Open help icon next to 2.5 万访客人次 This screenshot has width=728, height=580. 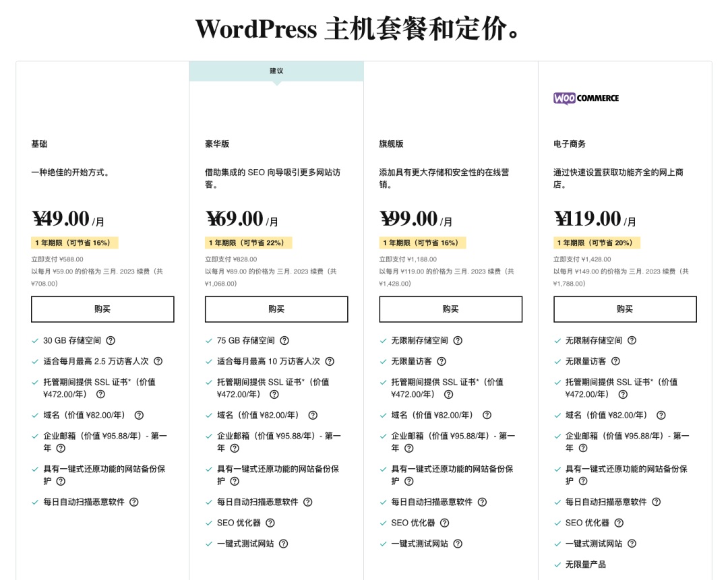158,361
